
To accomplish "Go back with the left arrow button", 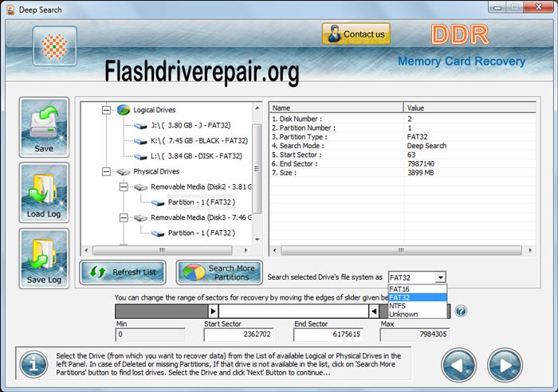I will 458,365.
